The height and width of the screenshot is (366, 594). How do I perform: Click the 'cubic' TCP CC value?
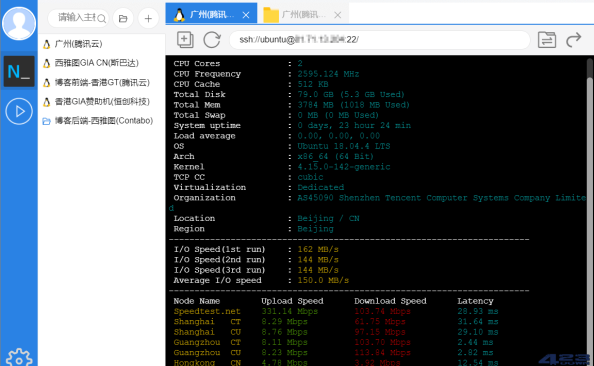click(310, 177)
